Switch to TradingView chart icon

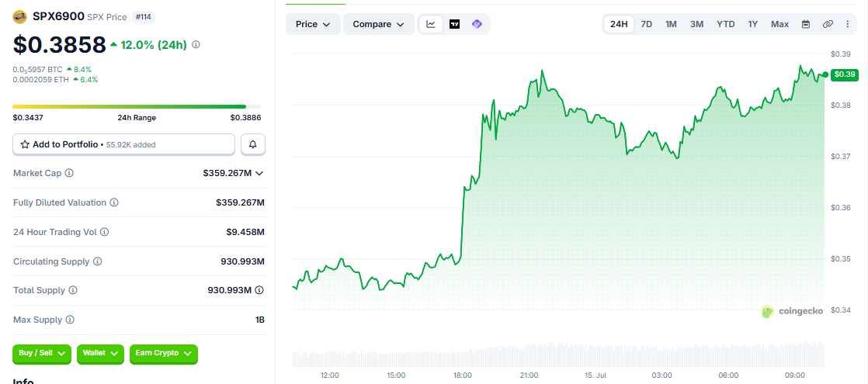click(x=454, y=24)
